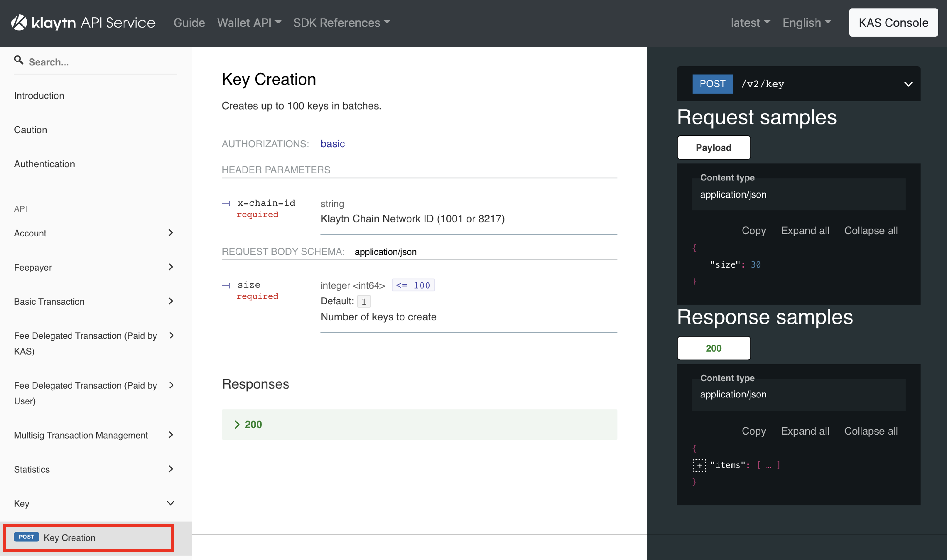947x560 pixels.
Task: Click the x-chain-id parameter name
Action: pyautogui.click(x=266, y=203)
